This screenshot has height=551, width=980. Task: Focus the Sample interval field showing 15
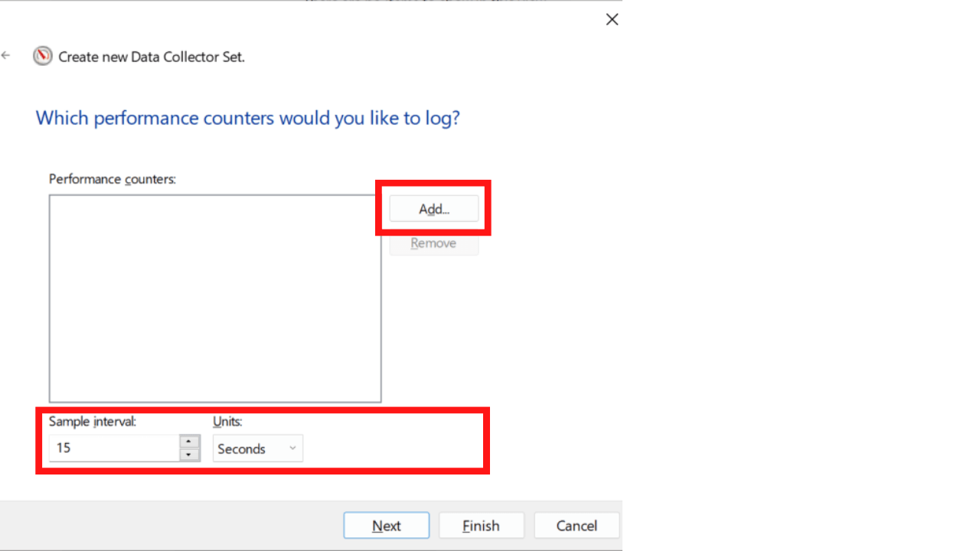113,448
